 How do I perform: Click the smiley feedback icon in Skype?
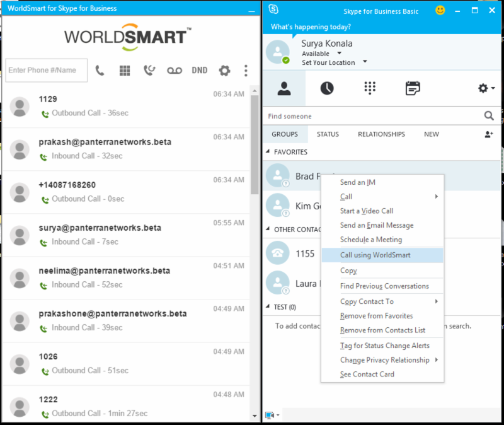[x=440, y=10]
